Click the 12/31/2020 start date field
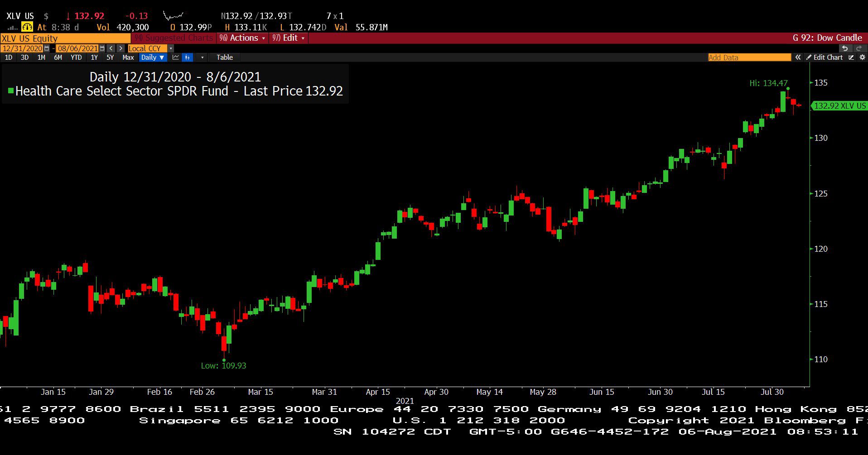 22,48
